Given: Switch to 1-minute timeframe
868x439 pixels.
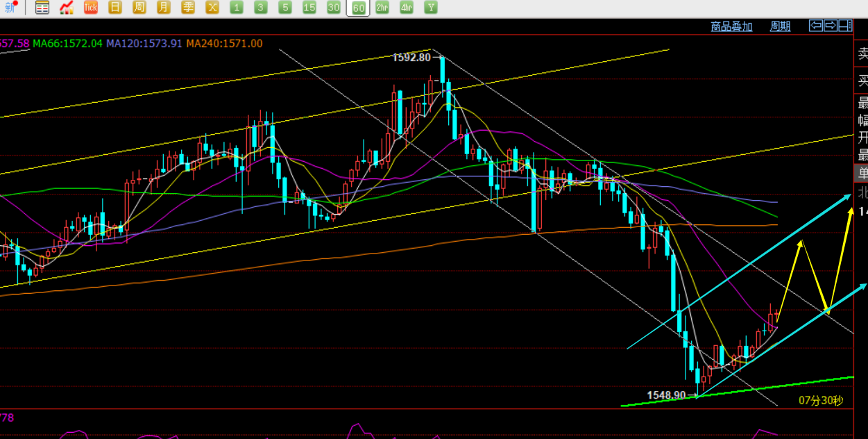Looking at the screenshot, I should click(x=237, y=8).
